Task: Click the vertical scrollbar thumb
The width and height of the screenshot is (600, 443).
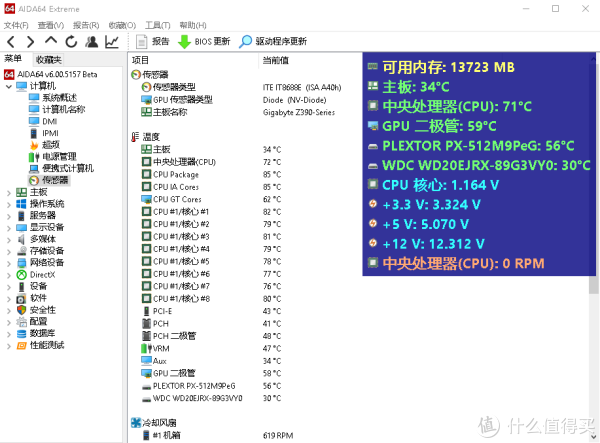Action: pyautogui.click(x=593, y=285)
